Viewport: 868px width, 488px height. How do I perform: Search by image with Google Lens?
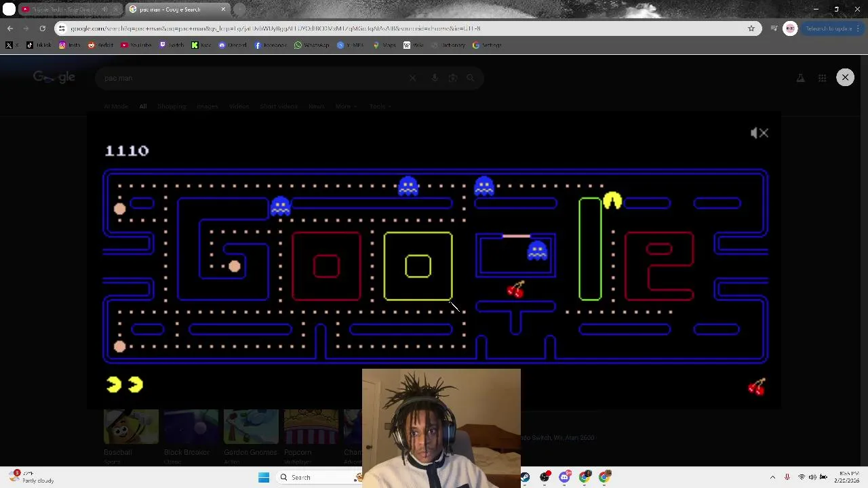pyautogui.click(x=452, y=78)
